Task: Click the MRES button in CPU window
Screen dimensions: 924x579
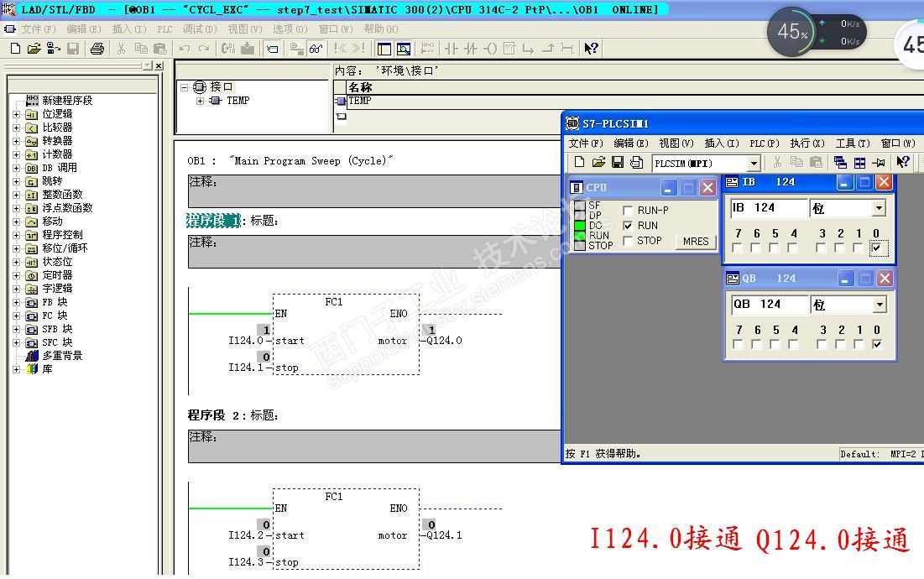Action: [696, 242]
